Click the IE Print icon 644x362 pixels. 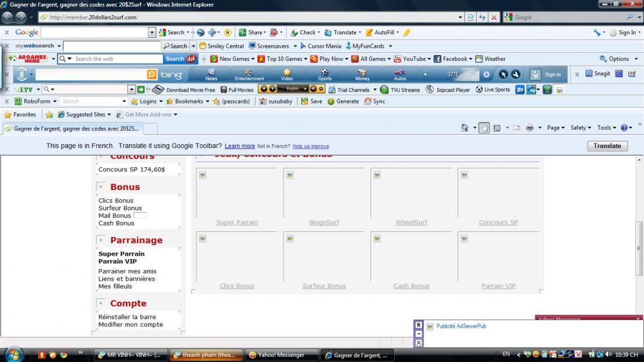(530, 128)
